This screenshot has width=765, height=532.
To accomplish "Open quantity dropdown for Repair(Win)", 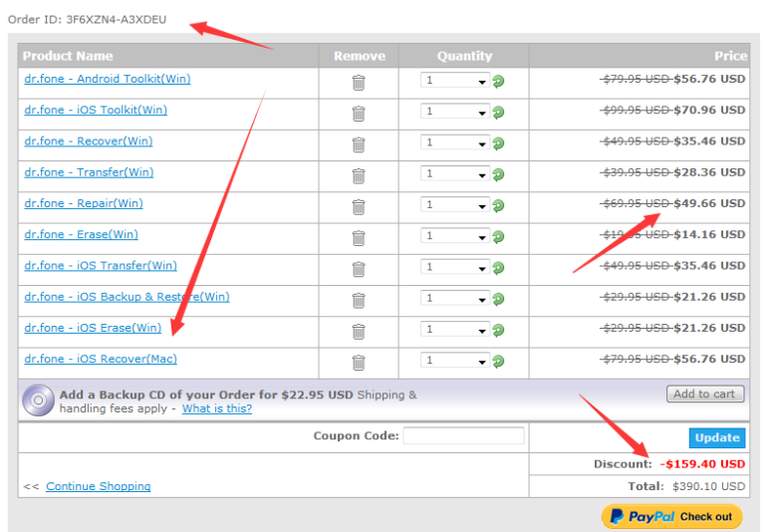I will [455, 205].
